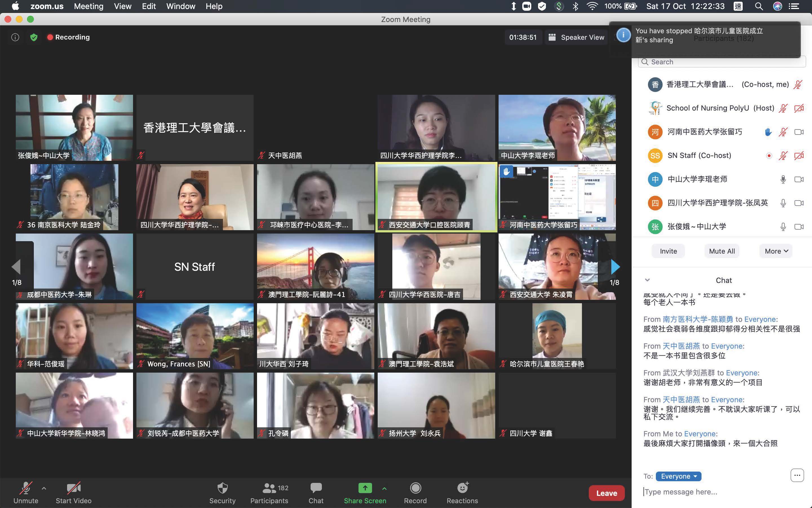Open the Meeting menu in menu bar
Image resolution: width=812 pixels, height=508 pixels.
(x=88, y=6)
